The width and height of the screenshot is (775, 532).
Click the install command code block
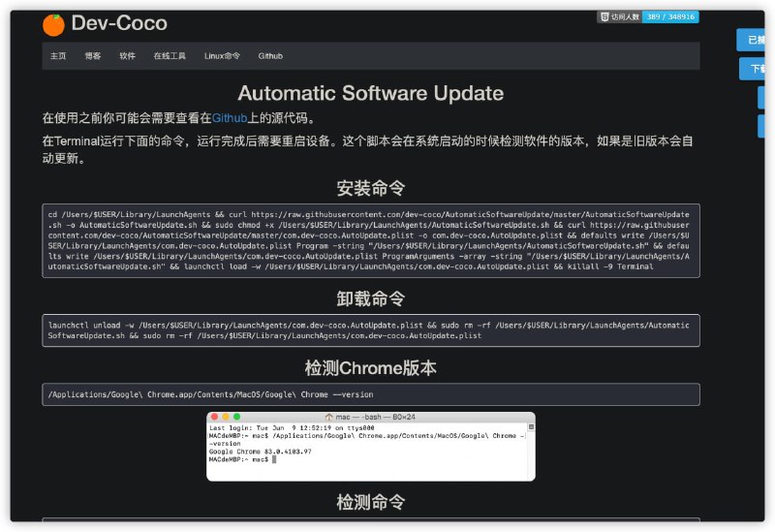tap(371, 240)
